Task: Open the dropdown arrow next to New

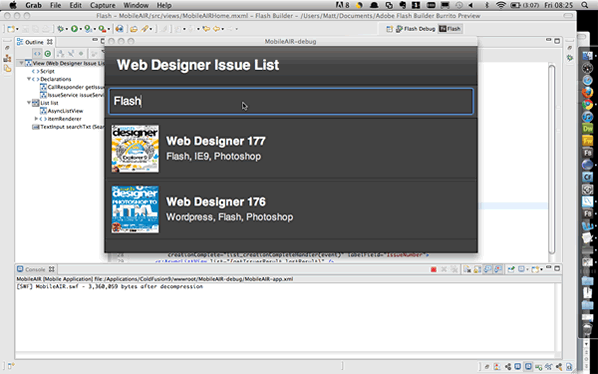Action: [x=17, y=29]
